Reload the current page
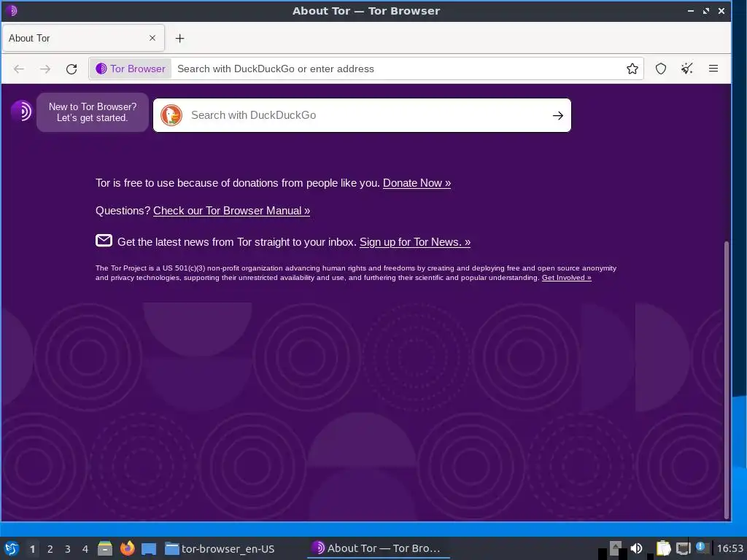The image size is (747, 560). pyautogui.click(x=71, y=69)
